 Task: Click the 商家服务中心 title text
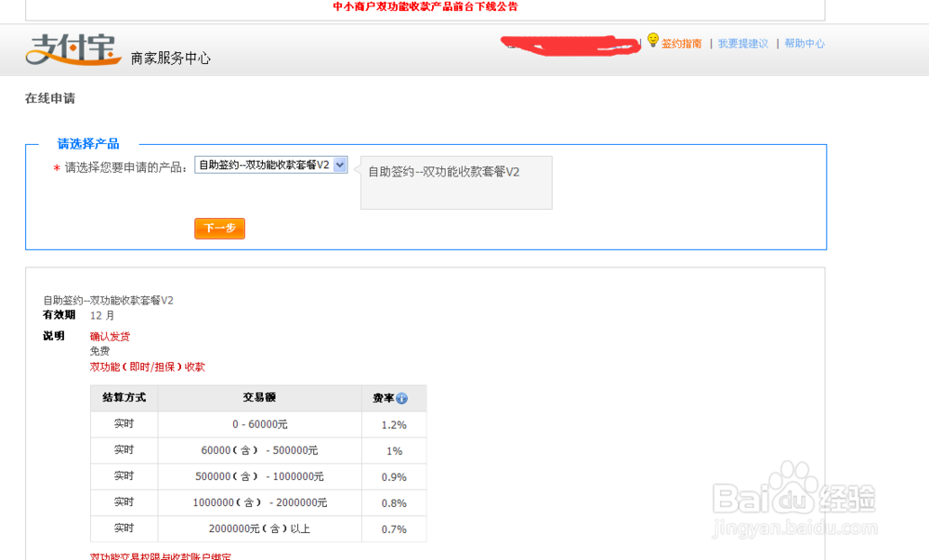click(x=171, y=58)
